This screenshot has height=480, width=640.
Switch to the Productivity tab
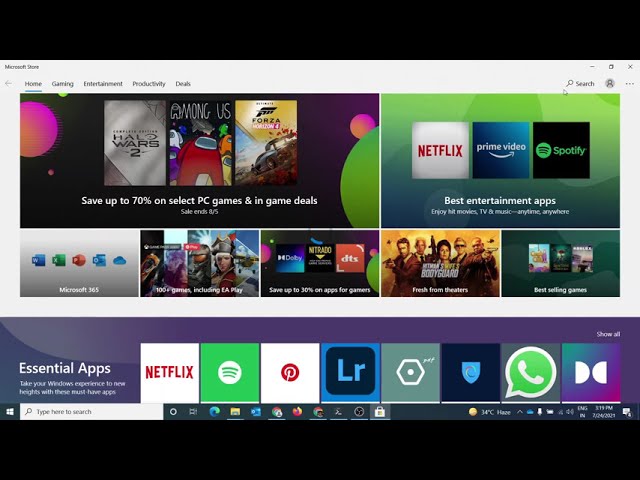(149, 84)
